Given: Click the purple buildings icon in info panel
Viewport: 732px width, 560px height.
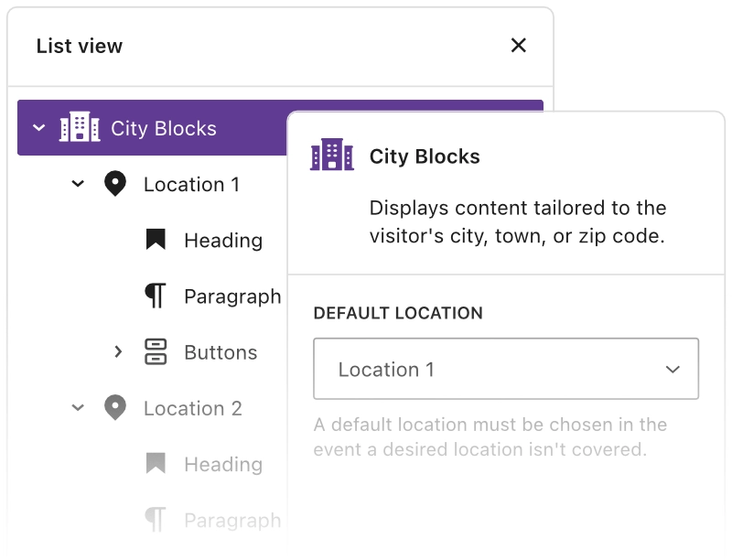Looking at the screenshot, I should click(331, 156).
